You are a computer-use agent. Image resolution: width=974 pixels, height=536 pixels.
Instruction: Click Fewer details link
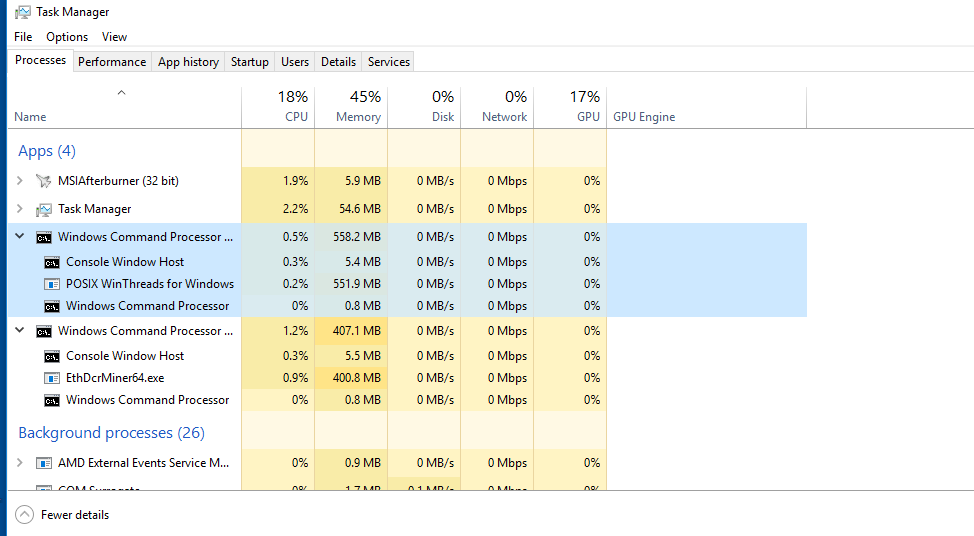(x=75, y=515)
